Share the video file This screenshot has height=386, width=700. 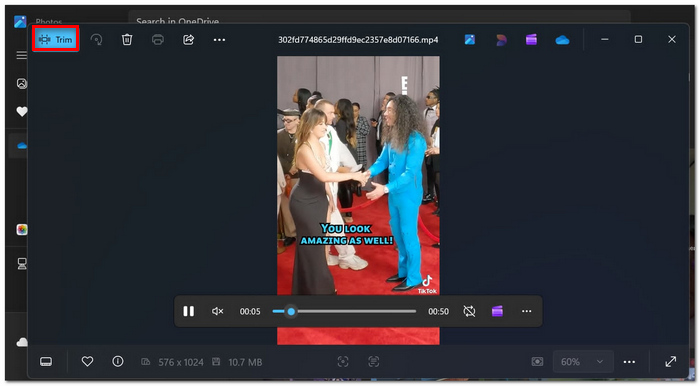[x=188, y=40]
